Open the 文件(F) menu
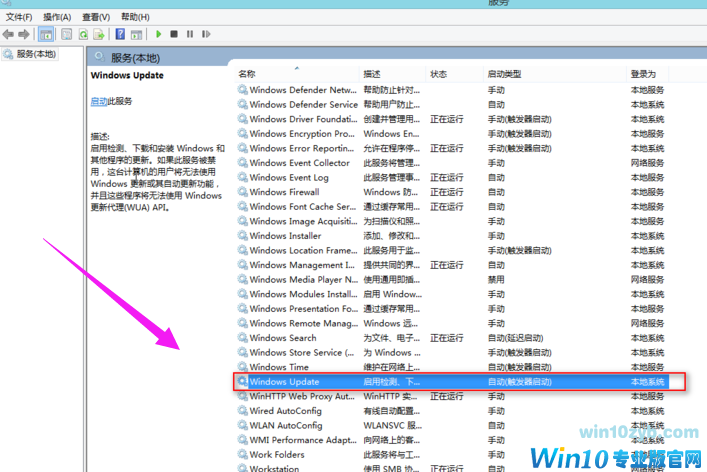 [x=19, y=17]
